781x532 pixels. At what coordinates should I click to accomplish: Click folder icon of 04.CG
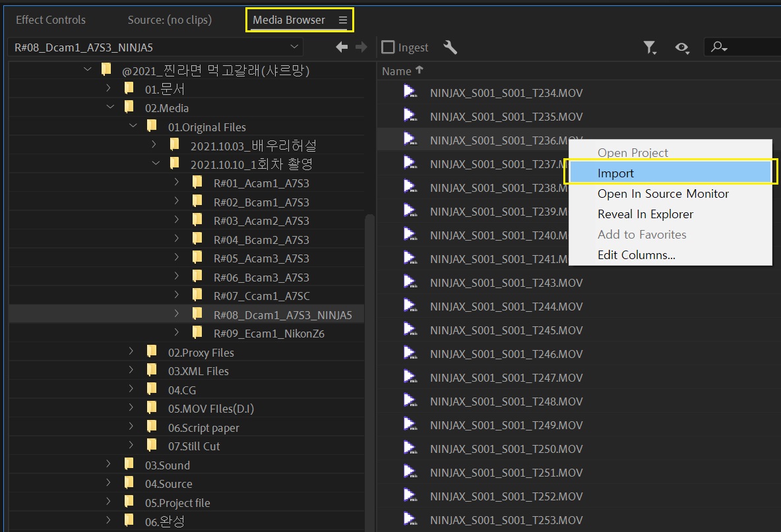coord(152,389)
